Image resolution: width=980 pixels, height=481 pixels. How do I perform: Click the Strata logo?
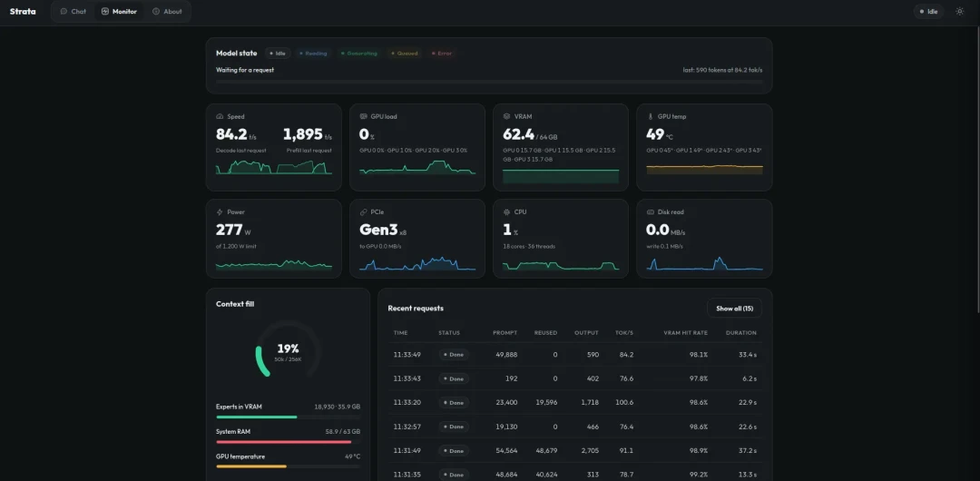pos(23,11)
